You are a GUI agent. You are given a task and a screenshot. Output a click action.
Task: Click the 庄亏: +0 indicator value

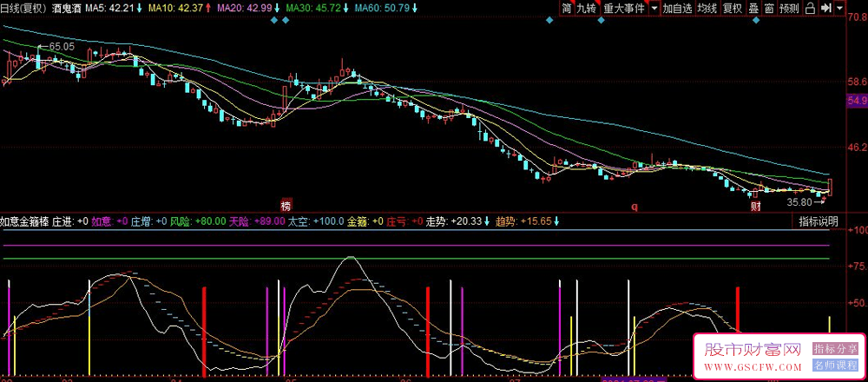[404, 221]
